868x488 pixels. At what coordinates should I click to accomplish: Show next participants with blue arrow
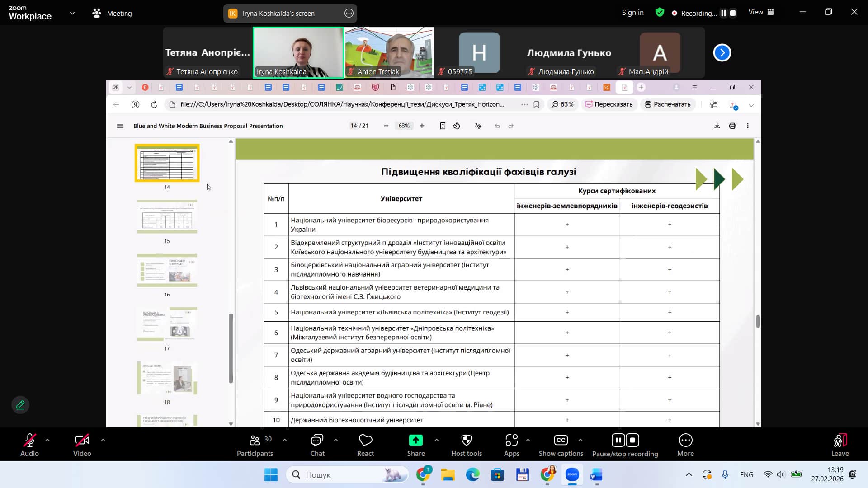click(x=722, y=53)
